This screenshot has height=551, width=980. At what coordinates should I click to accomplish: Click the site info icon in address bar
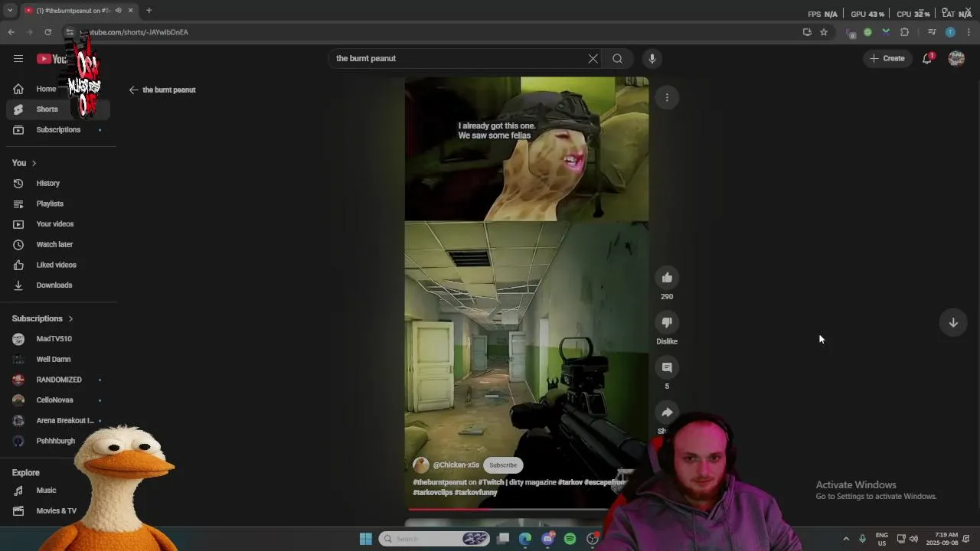pyautogui.click(x=70, y=32)
